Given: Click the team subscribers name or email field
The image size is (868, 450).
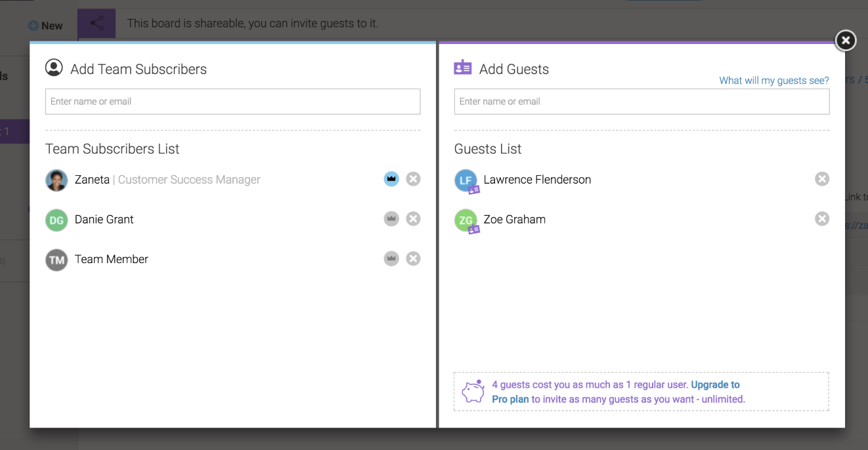Looking at the screenshot, I should click(232, 102).
